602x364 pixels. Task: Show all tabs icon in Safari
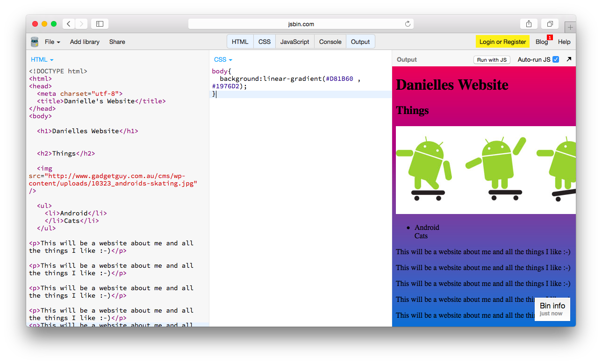point(550,24)
